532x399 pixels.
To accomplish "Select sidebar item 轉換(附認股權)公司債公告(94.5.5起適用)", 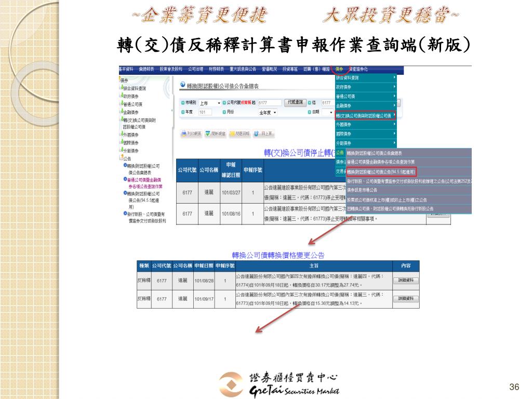I will point(143,200).
